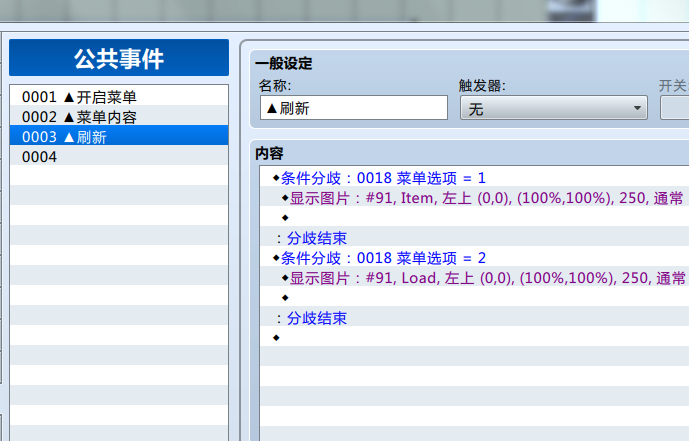
Task: Select command 条件分歧 菜单选项 = 1
Action: tap(475, 177)
